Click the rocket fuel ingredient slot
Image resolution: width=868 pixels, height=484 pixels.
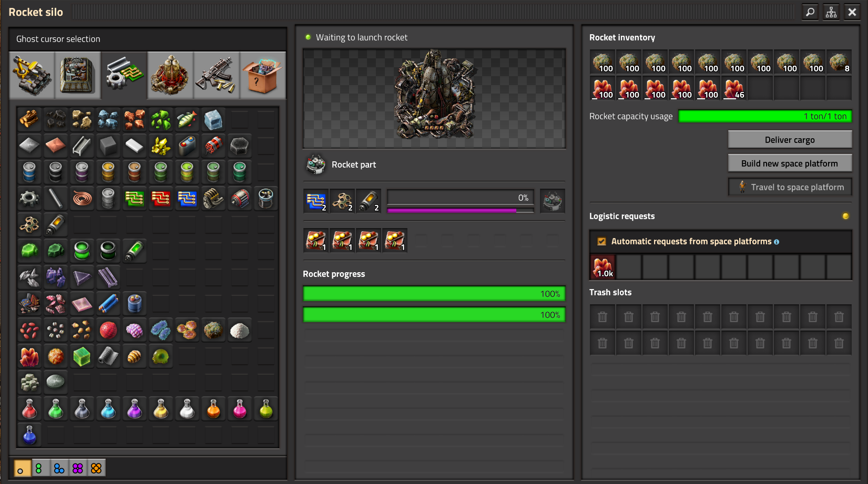click(369, 201)
